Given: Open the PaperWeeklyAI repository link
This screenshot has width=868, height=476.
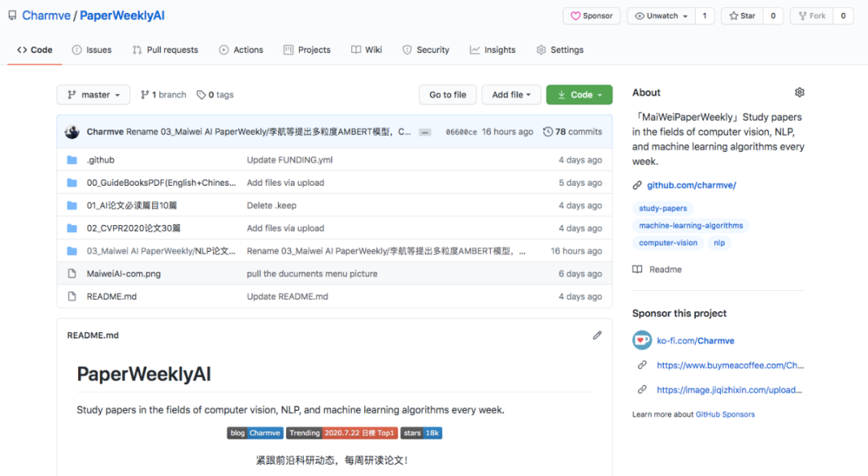Looking at the screenshot, I should point(122,15).
